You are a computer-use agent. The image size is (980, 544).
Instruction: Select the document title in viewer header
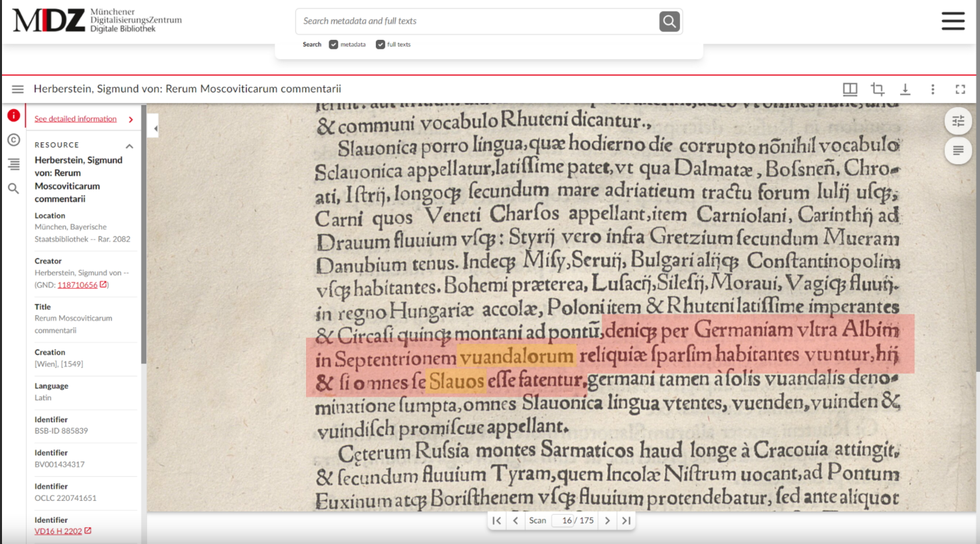[x=188, y=89]
